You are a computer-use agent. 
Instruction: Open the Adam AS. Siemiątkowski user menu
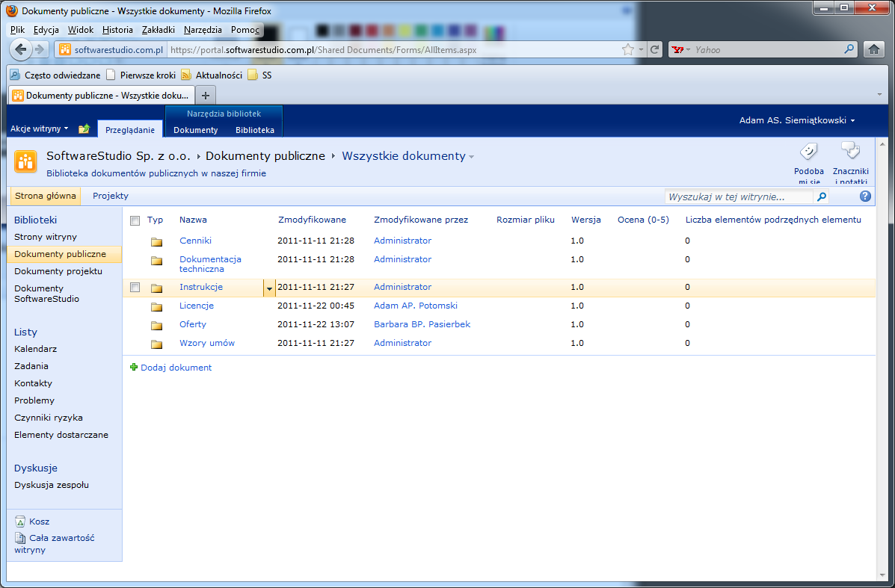[797, 120]
